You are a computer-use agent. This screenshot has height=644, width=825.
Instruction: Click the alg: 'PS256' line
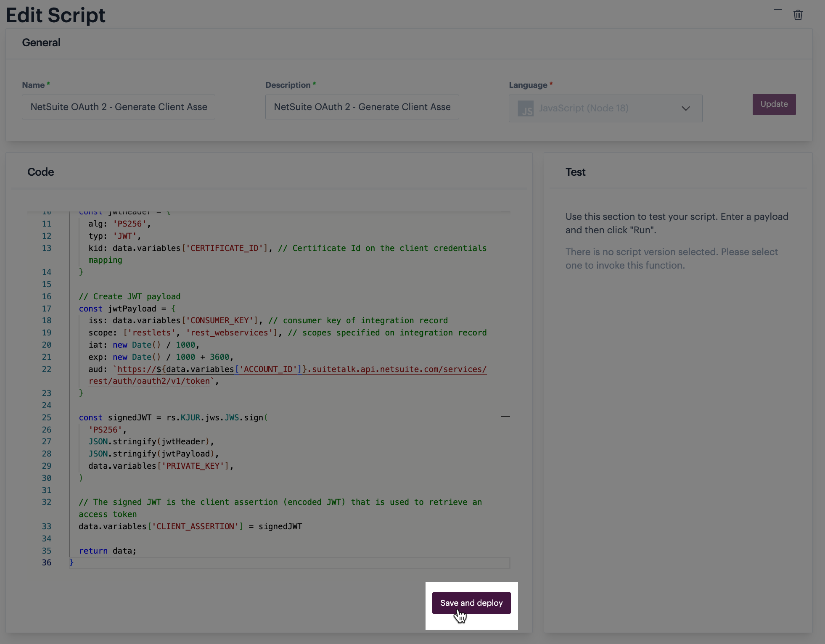(119, 224)
